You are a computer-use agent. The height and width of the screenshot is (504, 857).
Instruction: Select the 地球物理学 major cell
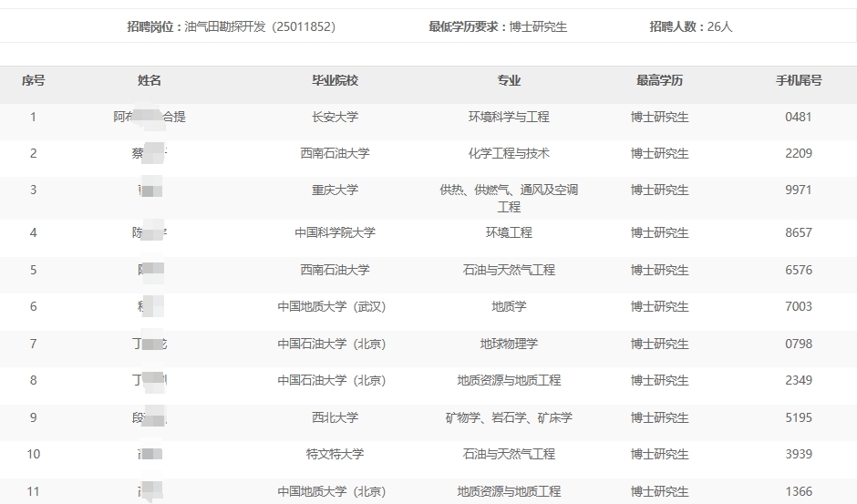point(509,344)
